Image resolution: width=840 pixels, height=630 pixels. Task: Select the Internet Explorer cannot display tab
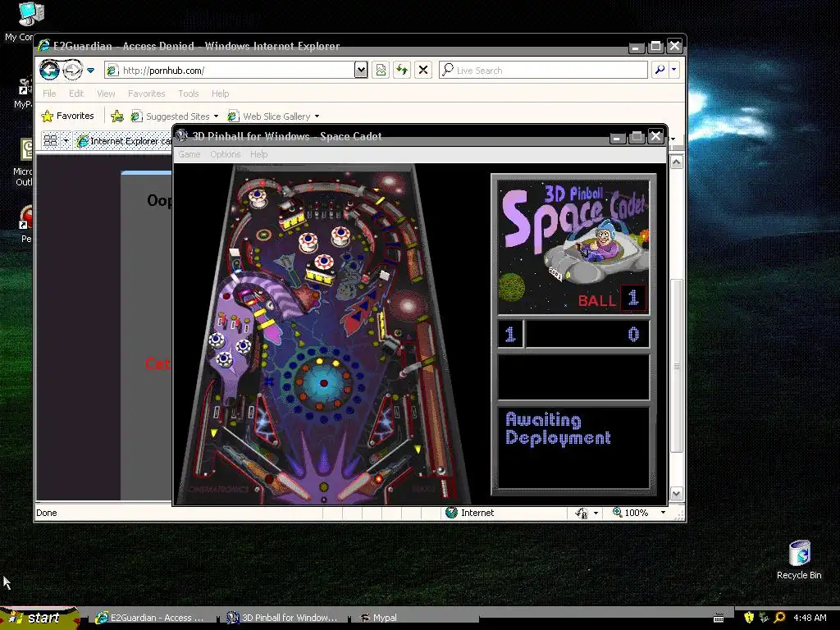pyautogui.click(x=124, y=141)
